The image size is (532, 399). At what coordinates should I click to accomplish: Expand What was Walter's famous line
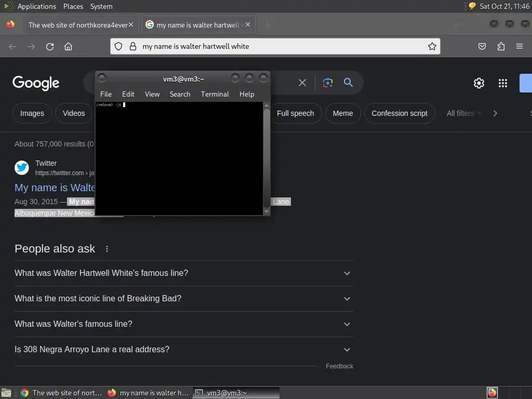[x=183, y=324]
